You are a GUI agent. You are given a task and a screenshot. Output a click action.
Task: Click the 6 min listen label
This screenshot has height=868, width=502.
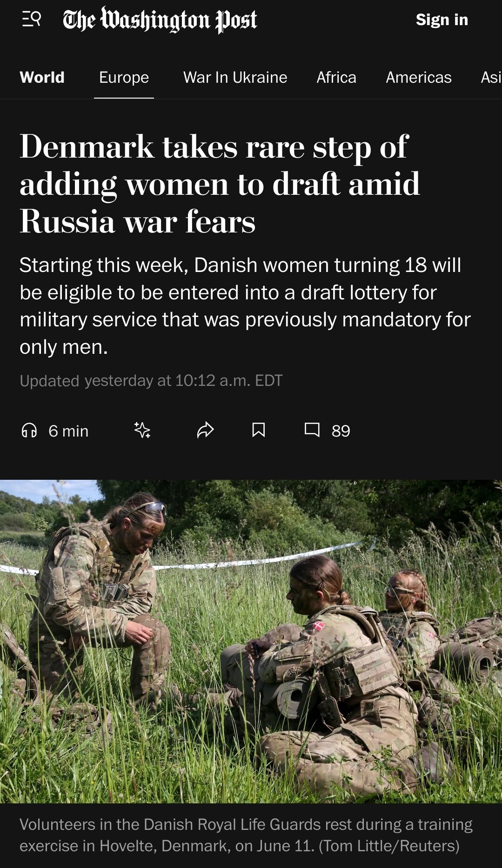click(68, 431)
